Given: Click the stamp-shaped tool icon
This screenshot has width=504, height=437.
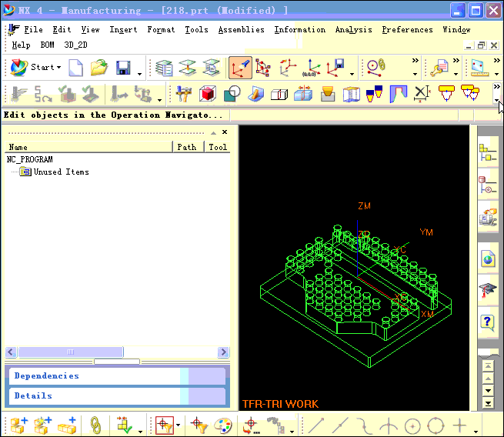Looking at the screenshot, I should coord(328,94).
